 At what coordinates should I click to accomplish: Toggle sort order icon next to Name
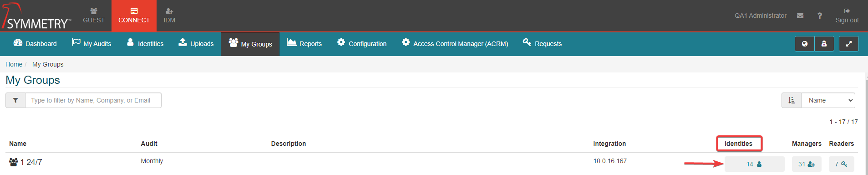click(x=792, y=100)
